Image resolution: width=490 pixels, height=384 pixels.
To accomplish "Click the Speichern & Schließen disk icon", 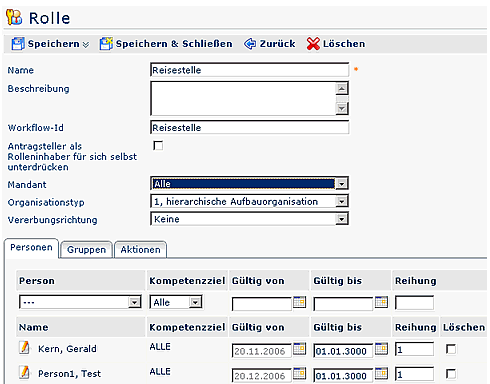I will click(106, 44).
